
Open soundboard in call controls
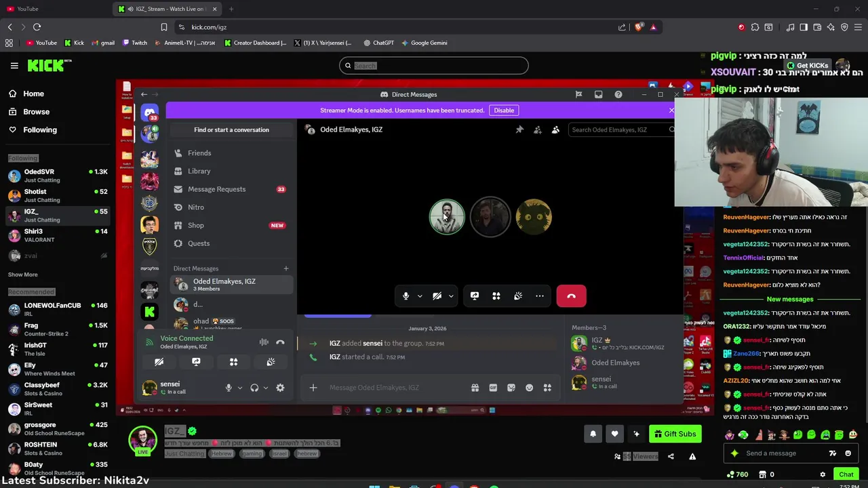518,296
